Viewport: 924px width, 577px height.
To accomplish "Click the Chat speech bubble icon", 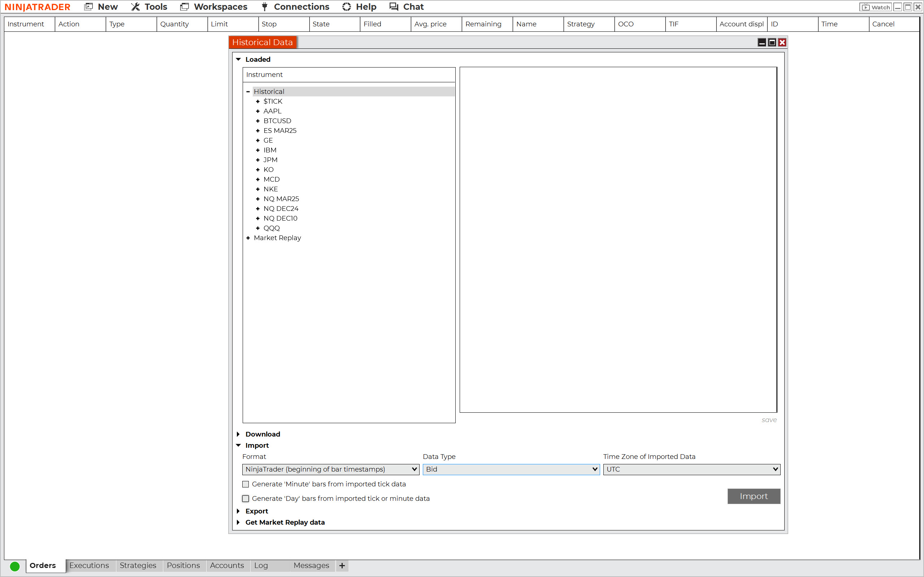I will (x=394, y=7).
